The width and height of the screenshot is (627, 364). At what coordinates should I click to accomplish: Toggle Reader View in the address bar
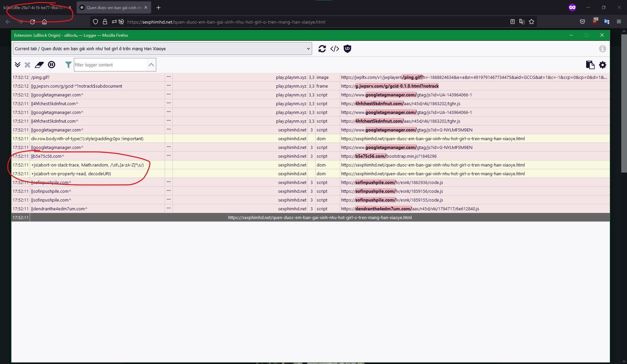coord(512,21)
